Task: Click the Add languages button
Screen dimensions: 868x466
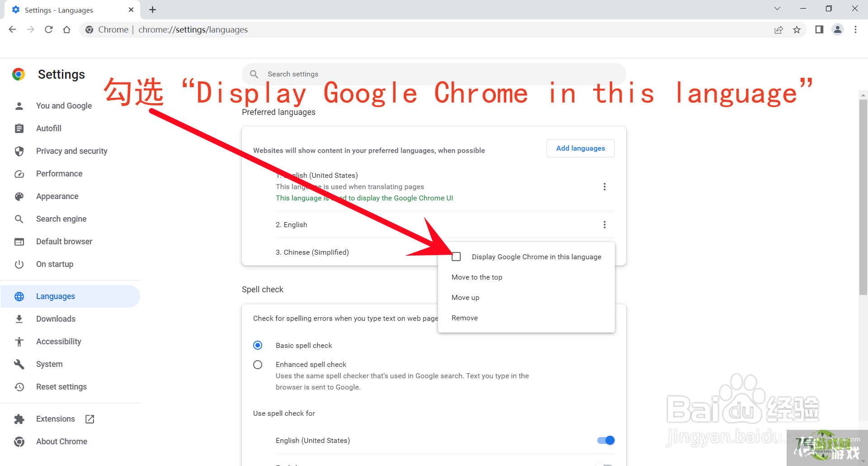Action: point(580,148)
